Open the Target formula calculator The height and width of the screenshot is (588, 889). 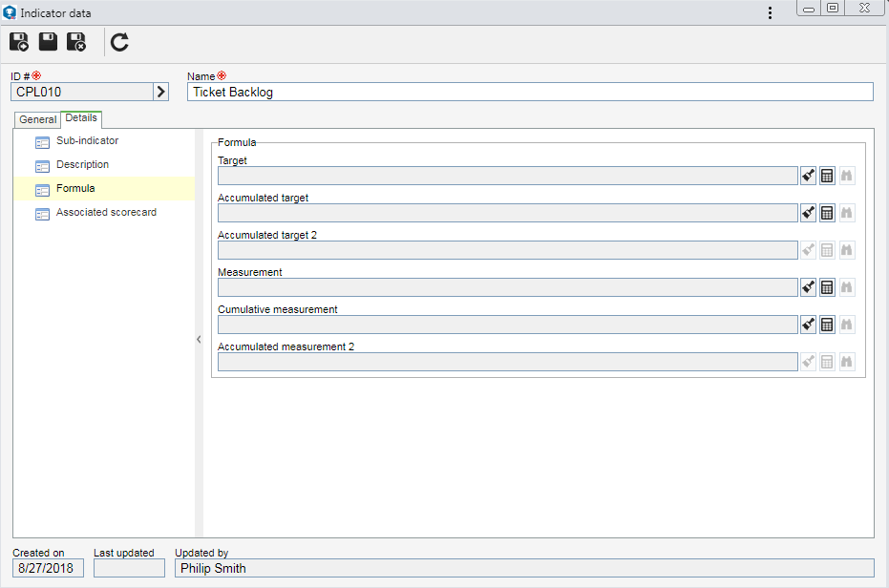point(827,176)
